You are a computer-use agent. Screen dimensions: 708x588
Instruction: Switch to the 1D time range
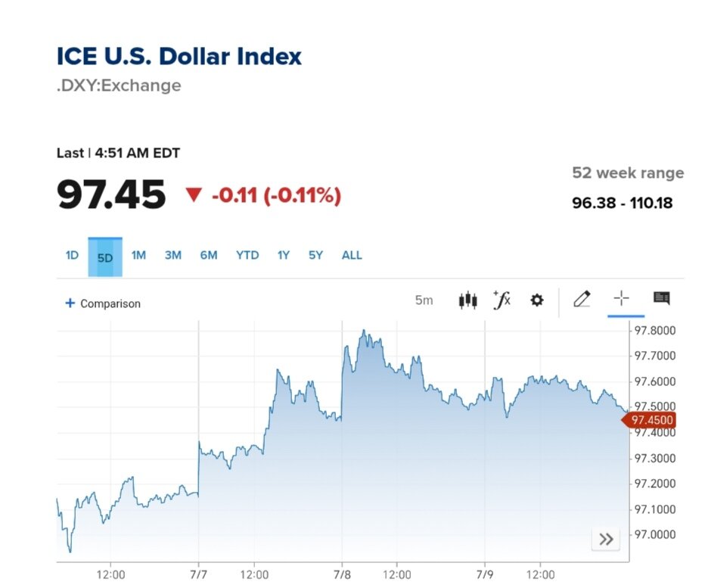(x=72, y=256)
